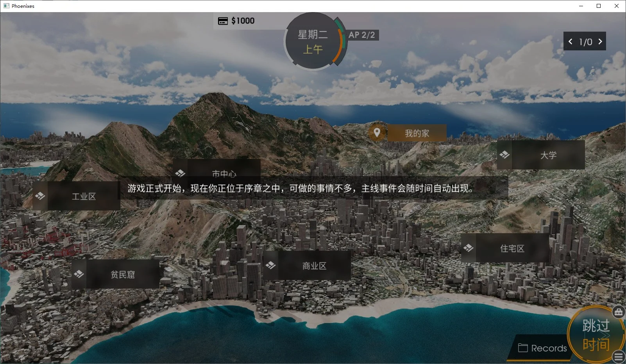Click the layers icon next to 住宅区

click(x=468, y=248)
